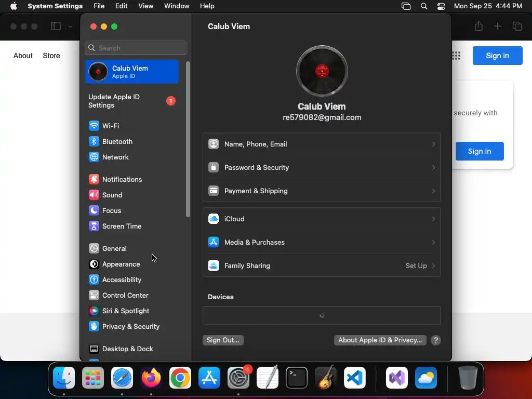Open the Edit menu
The width and height of the screenshot is (532, 399).
coord(121,6)
